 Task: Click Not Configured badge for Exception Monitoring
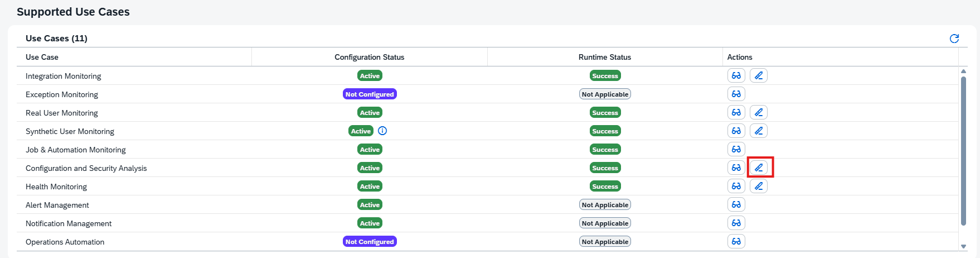pyautogui.click(x=369, y=94)
